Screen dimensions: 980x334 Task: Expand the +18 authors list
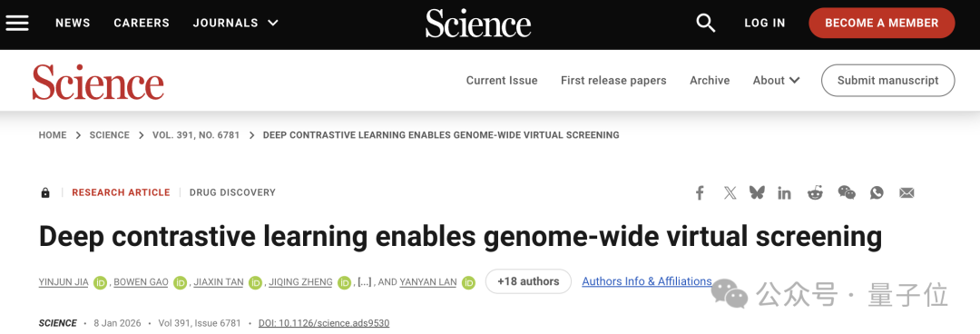coord(528,281)
